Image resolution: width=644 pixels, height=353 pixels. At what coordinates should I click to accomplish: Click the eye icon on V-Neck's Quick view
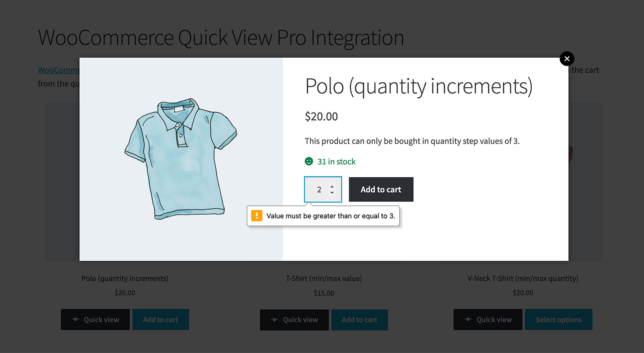468,320
